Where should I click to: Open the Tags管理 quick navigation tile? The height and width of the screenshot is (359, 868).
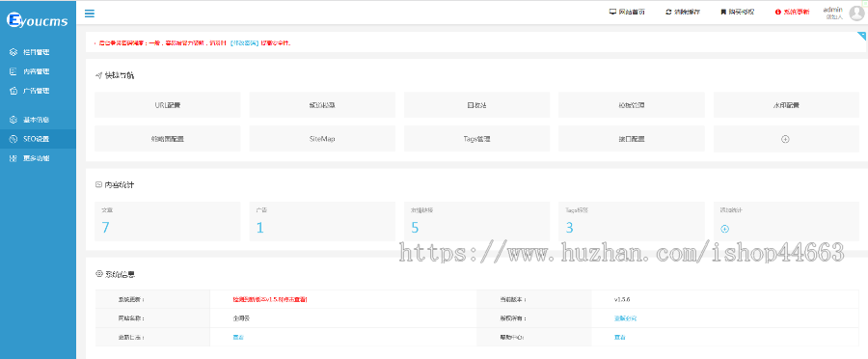(476, 139)
